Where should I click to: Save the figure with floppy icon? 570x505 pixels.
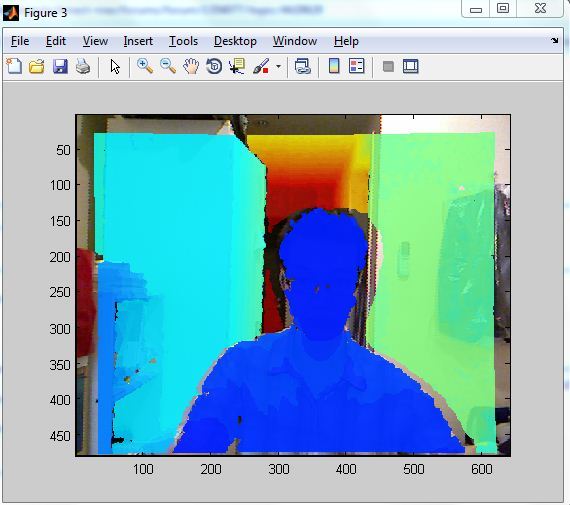[x=60, y=67]
